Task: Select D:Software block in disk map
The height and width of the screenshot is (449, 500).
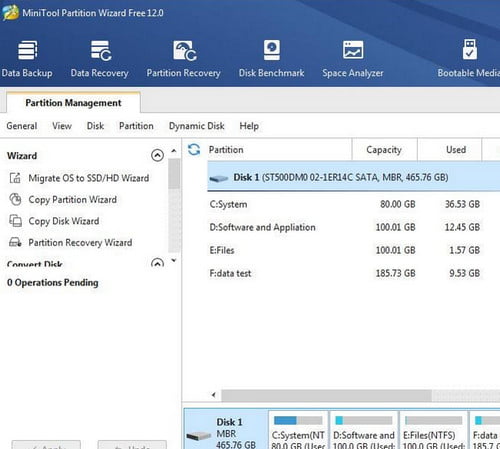Action: (364, 430)
